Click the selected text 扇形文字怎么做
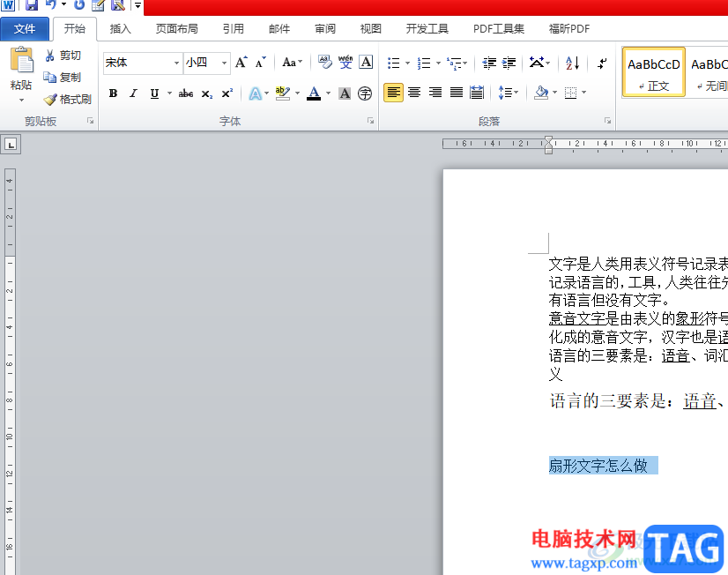728x575 pixels. click(598, 466)
